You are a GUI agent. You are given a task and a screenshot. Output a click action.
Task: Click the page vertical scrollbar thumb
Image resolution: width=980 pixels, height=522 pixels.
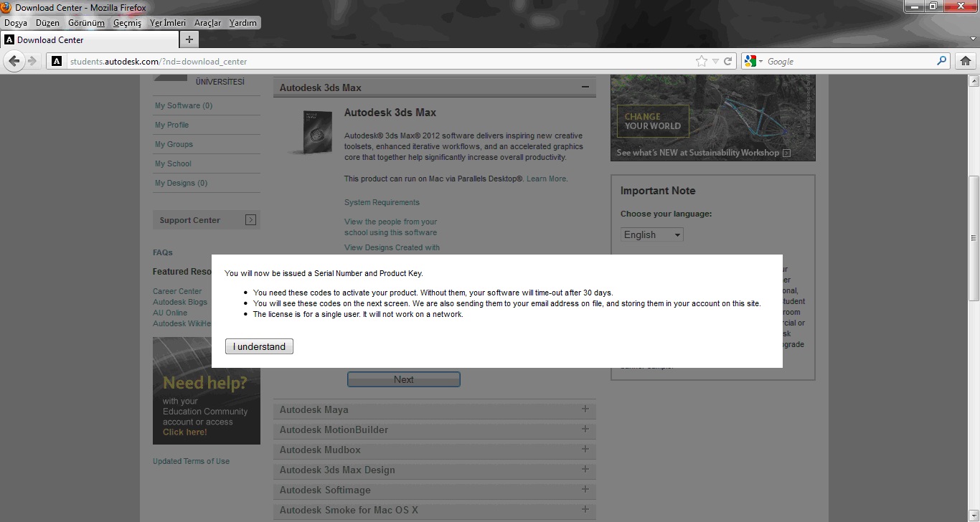point(974,238)
